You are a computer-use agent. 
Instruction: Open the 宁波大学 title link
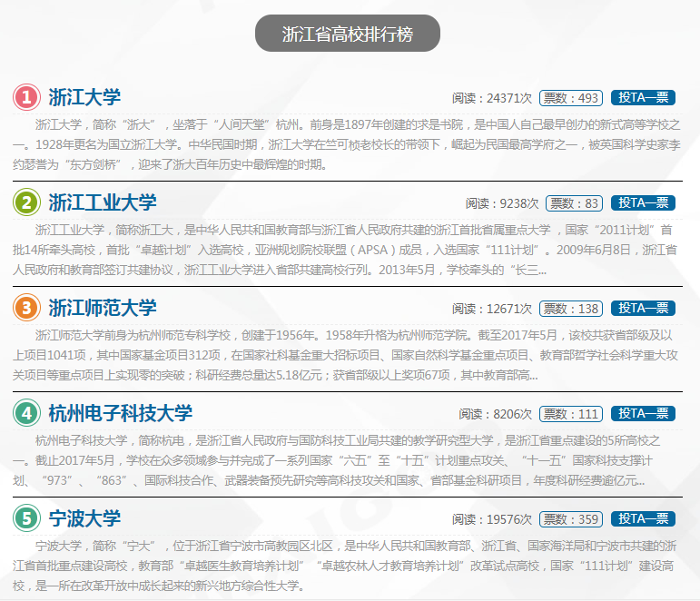pos(84,518)
